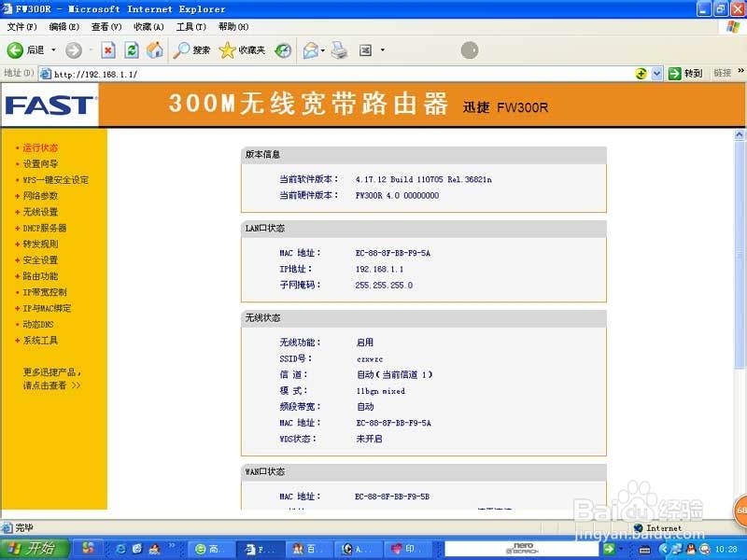Click the page vertical scrollbar thumb
Image resolution: width=747 pixels, height=560 pixels.
tap(740, 255)
